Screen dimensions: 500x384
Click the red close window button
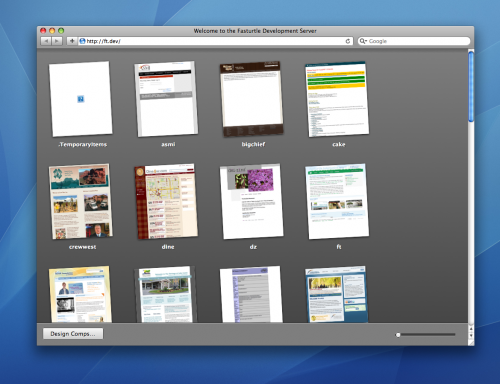[43, 31]
